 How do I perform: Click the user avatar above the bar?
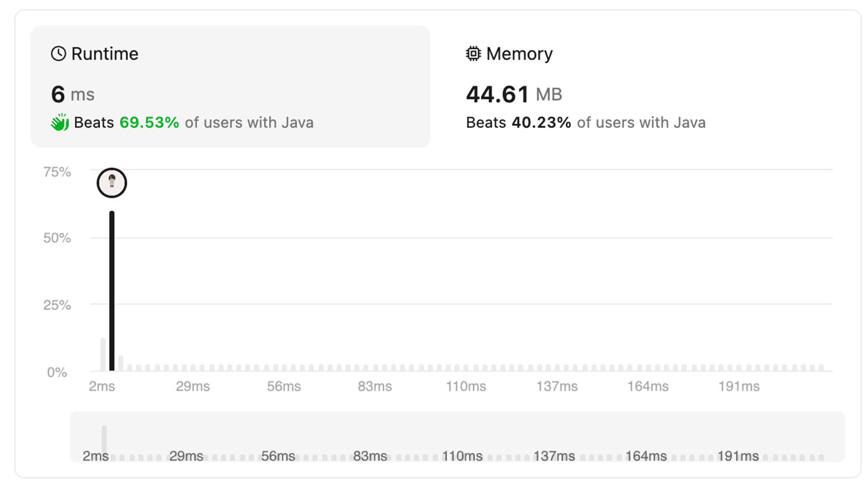[x=112, y=183]
